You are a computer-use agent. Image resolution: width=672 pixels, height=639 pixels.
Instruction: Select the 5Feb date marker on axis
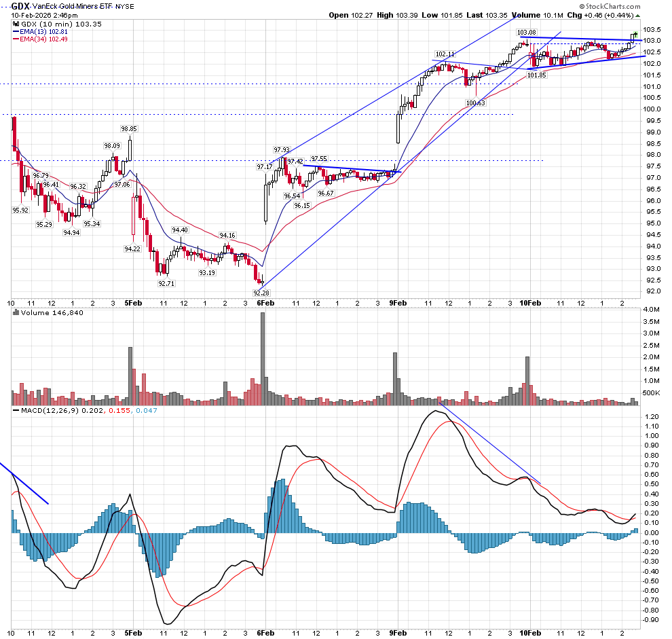[x=134, y=303]
